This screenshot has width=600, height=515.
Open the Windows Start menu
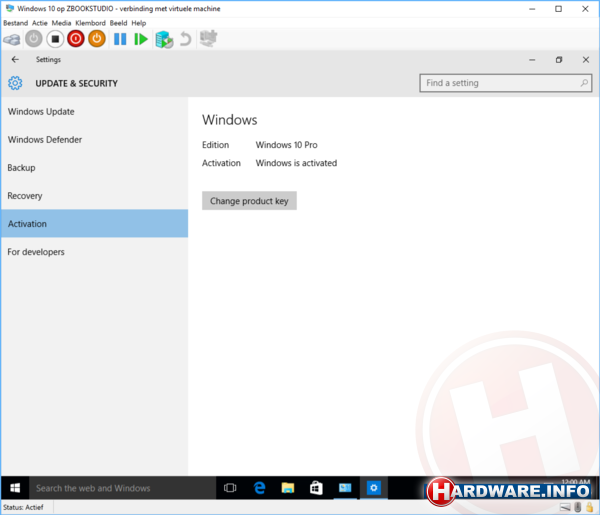coord(15,488)
